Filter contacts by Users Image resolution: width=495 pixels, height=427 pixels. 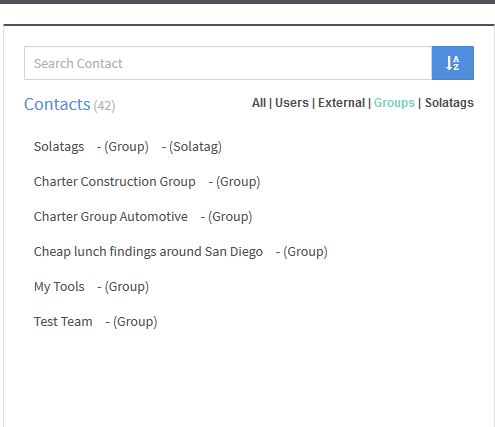coord(292,103)
